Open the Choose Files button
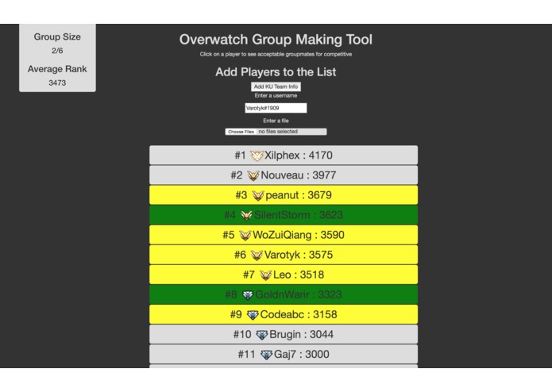 coord(241,132)
